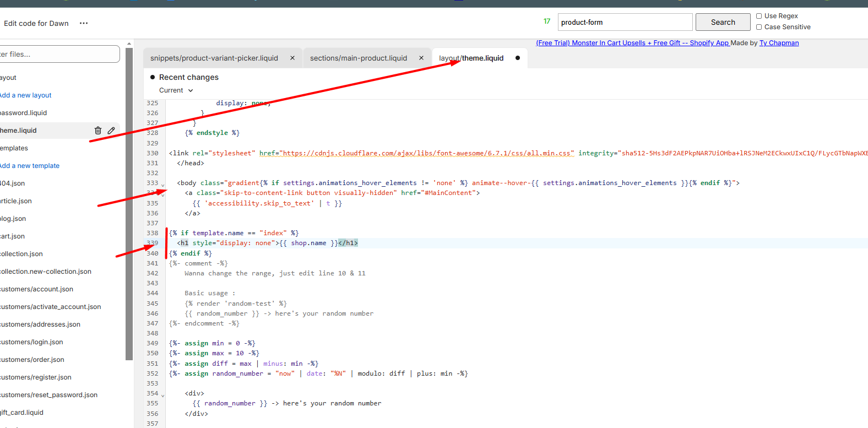This screenshot has width=868, height=428.
Task: Click the Layout section heading in sidebar
Action: (8, 78)
